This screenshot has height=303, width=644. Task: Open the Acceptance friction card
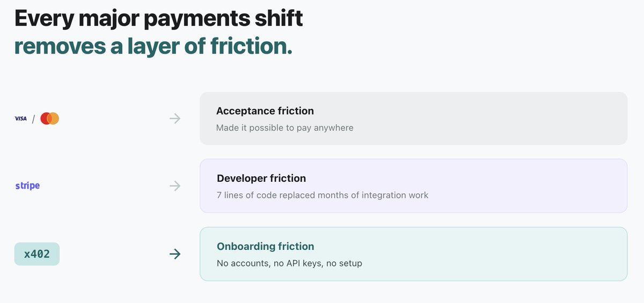(x=413, y=119)
